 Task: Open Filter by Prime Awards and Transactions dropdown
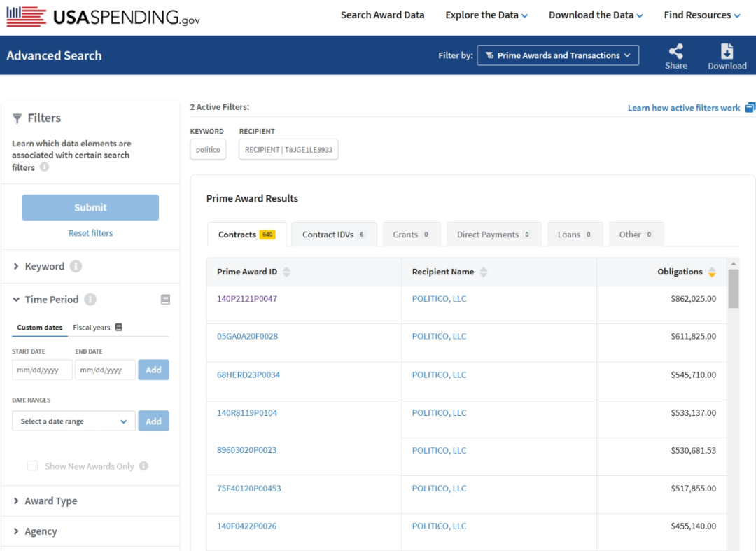click(558, 55)
